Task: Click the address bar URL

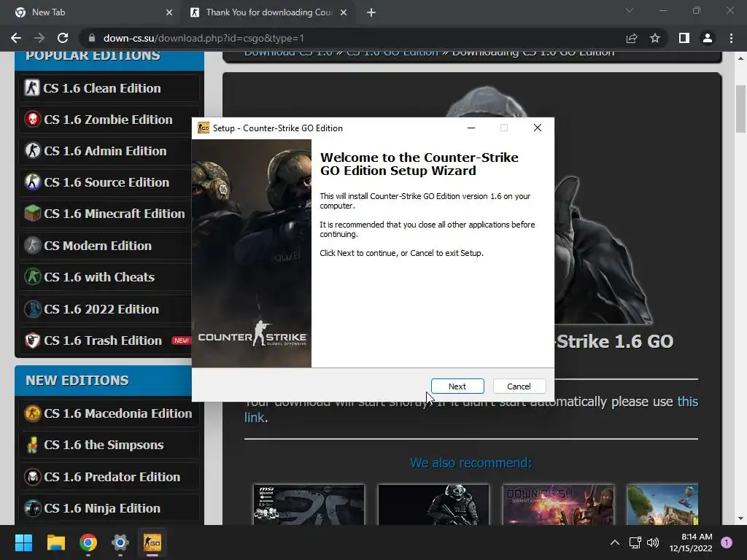Action: click(204, 38)
